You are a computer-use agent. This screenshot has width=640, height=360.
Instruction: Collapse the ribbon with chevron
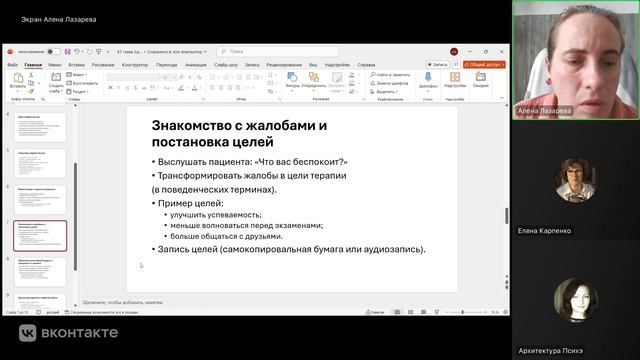click(x=502, y=98)
